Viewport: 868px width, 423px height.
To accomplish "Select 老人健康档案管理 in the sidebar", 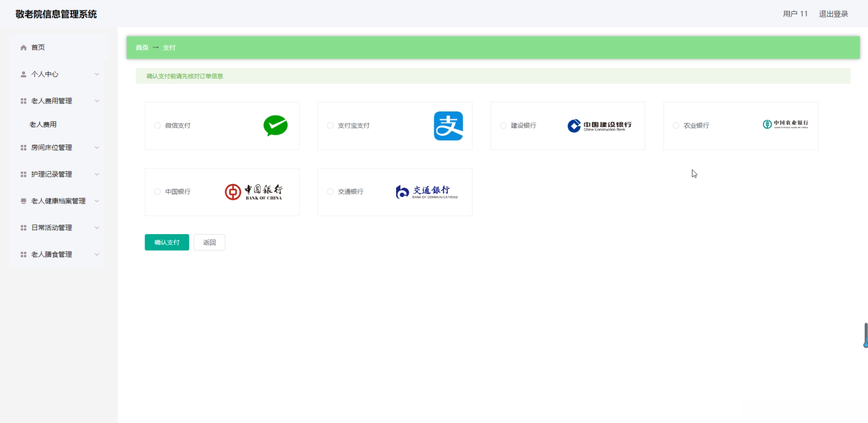I will coord(58,201).
